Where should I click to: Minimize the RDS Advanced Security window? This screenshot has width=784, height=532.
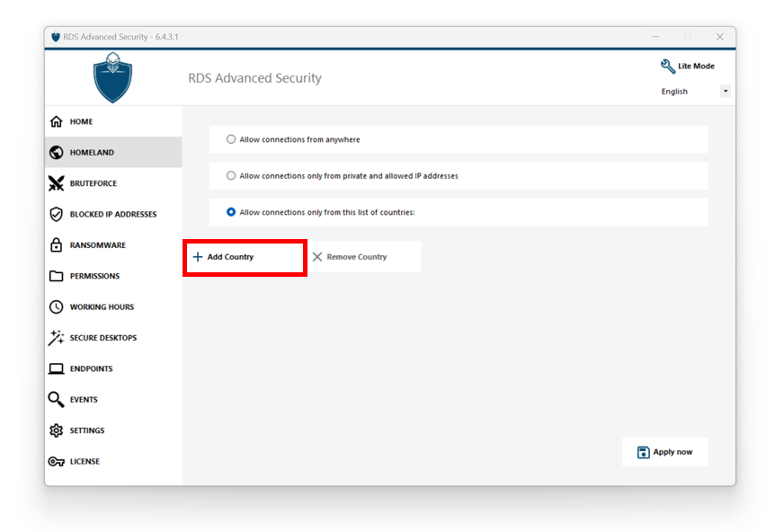coord(655,37)
